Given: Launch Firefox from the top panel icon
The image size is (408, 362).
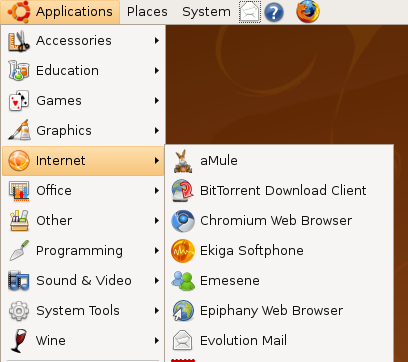Looking at the screenshot, I should [x=308, y=12].
